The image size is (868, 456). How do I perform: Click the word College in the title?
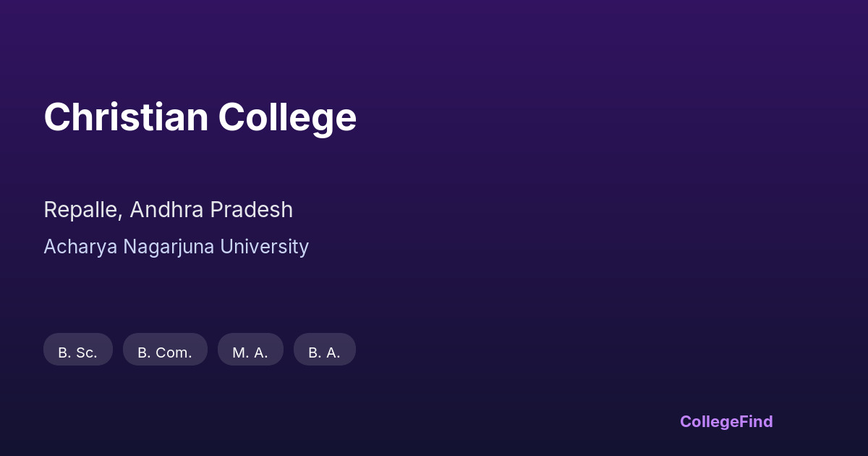tap(287, 117)
